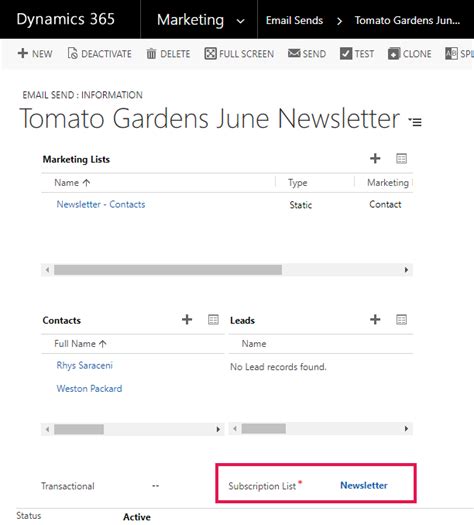This screenshot has height=525, width=474.
Task: Sort Contacts by Full Name column
Action: tap(80, 344)
